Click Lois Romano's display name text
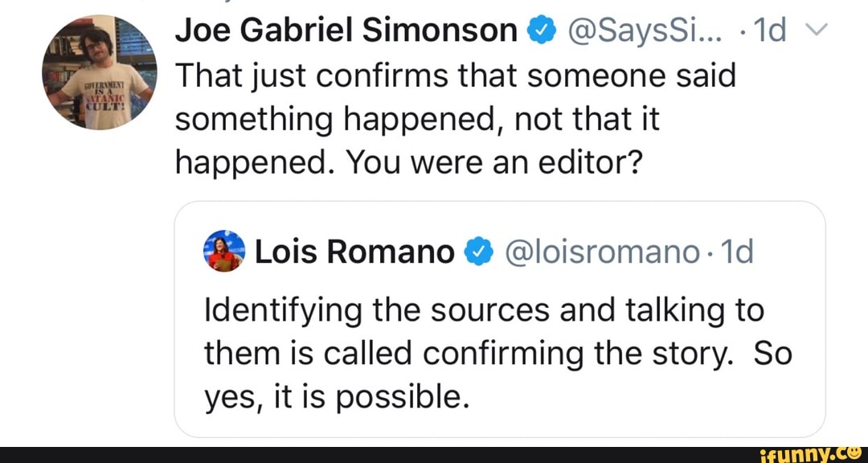Screen dimensions: 868x463 (354, 251)
